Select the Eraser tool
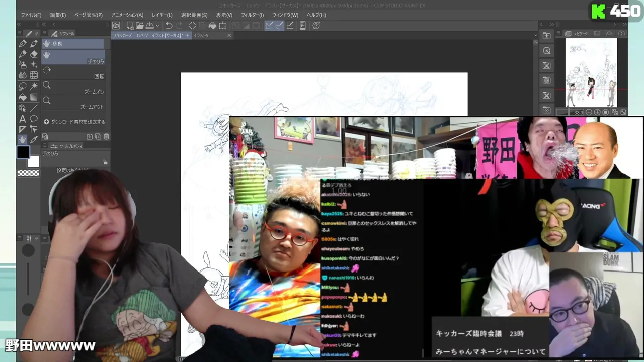Screen dimensions: 644x362 34,54
